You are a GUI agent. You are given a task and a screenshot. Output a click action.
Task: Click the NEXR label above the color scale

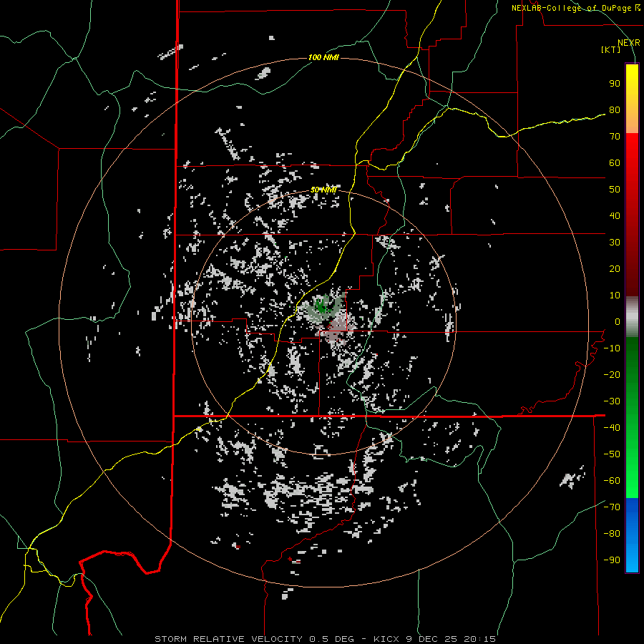tap(628, 43)
